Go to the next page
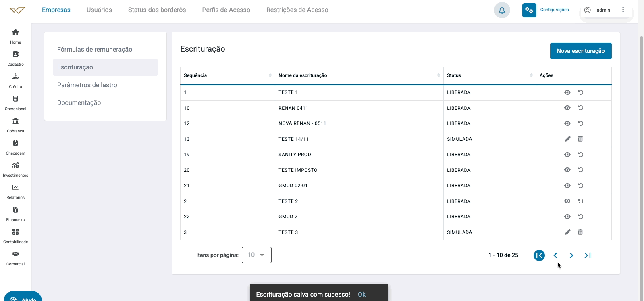The image size is (644, 301). pyautogui.click(x=571, y=255)
